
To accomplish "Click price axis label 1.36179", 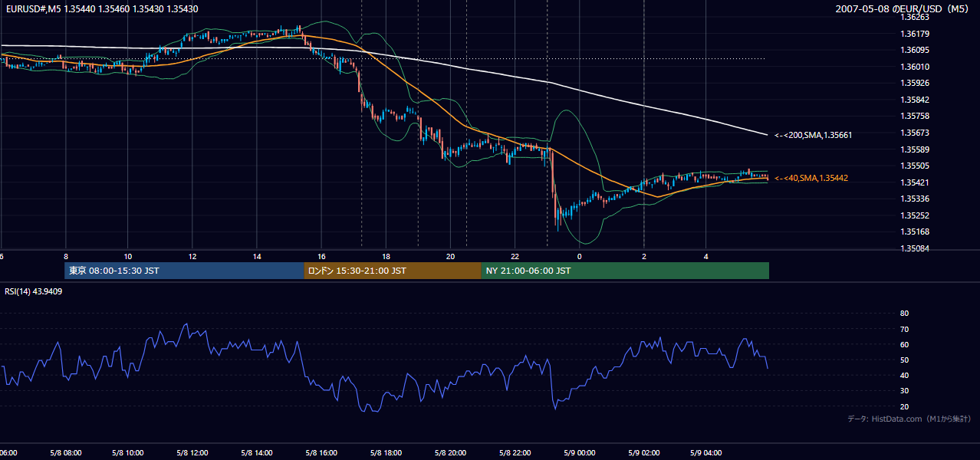I will (x=915, y=34).
